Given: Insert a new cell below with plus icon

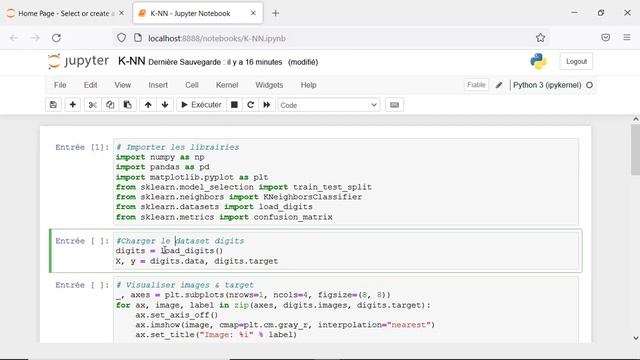Looking at the screenshot, I should pyautogui.click(x=73, y=105).
